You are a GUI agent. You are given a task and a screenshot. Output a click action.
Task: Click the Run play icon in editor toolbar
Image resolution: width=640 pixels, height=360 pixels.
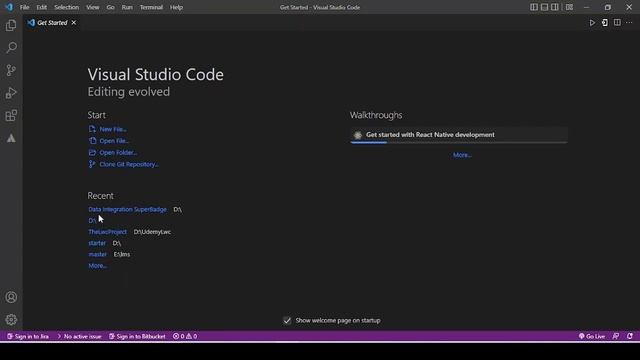[x=592, y=23]
